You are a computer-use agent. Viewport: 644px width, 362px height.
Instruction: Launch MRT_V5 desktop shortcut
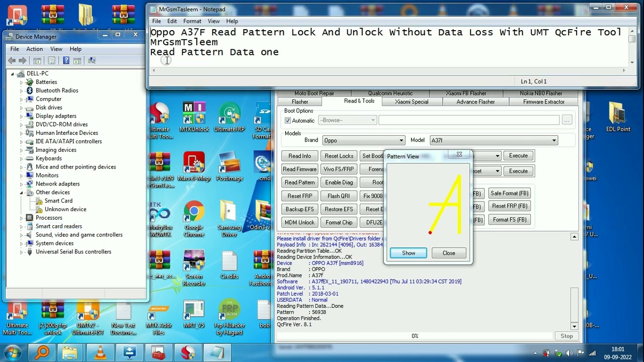(x=194, y=315)
